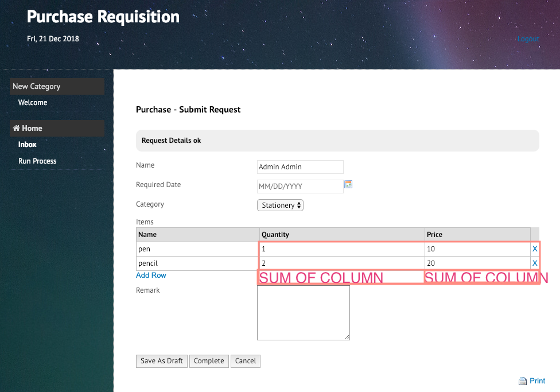
Task: Click the Add Row link
Action: (x=151, y=275)
